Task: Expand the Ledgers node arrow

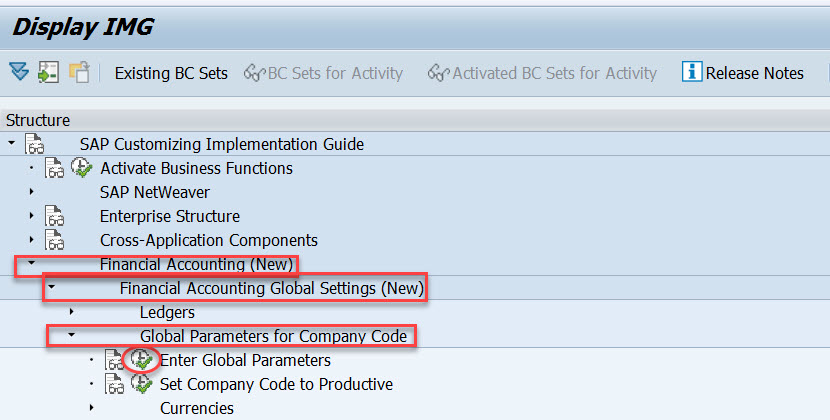Action: [72, 312]
